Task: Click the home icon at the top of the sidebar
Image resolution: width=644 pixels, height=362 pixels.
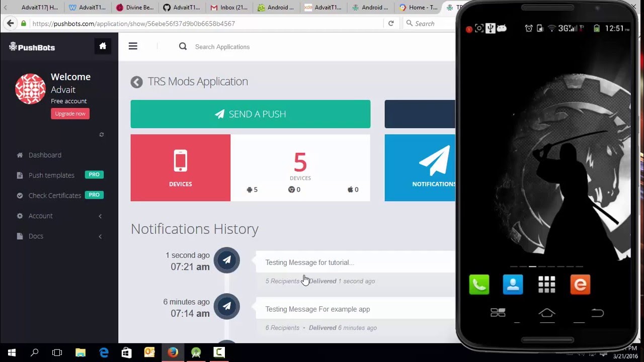Action: (103, 46)
